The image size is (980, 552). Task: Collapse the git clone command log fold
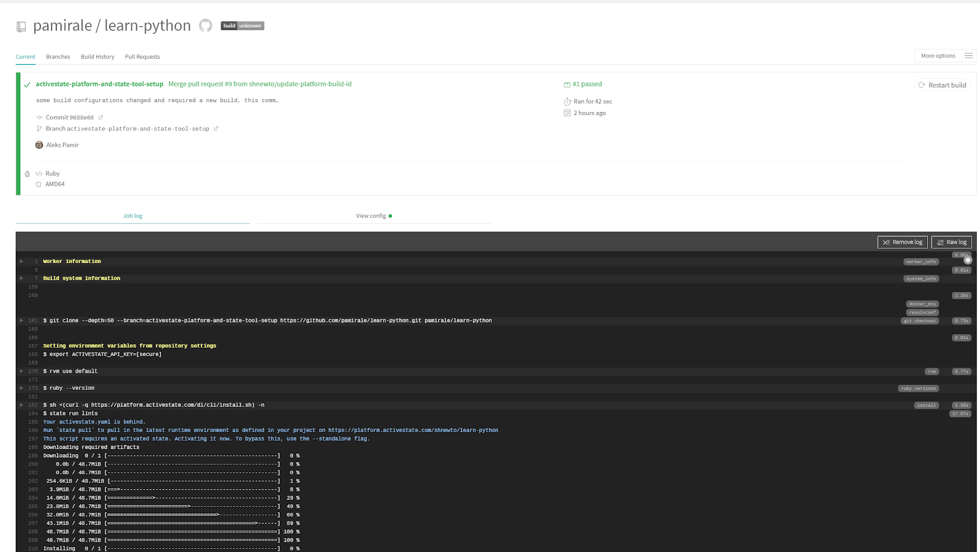click(x=21, y=320)
